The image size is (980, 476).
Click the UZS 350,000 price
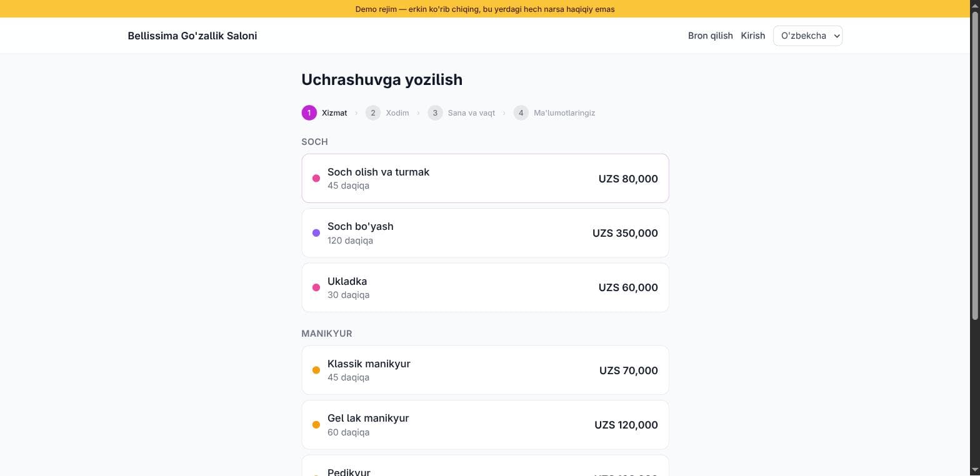coord(625,233)
